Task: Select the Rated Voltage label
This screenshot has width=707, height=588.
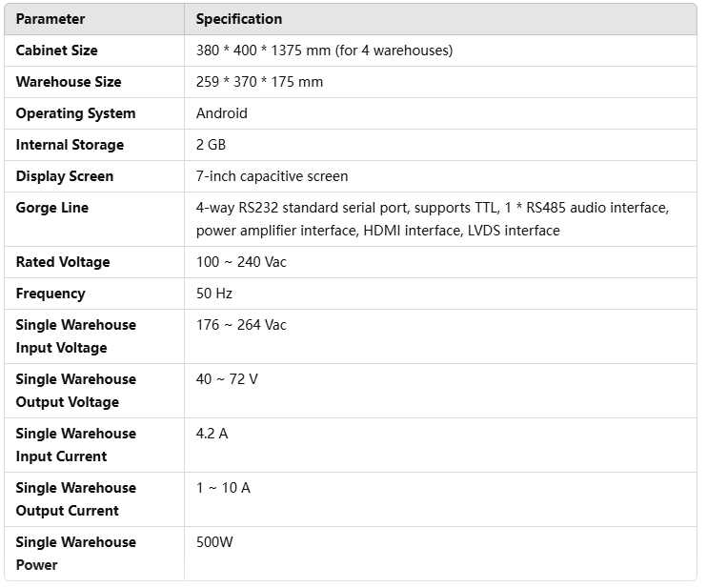Action: (63, 262)
